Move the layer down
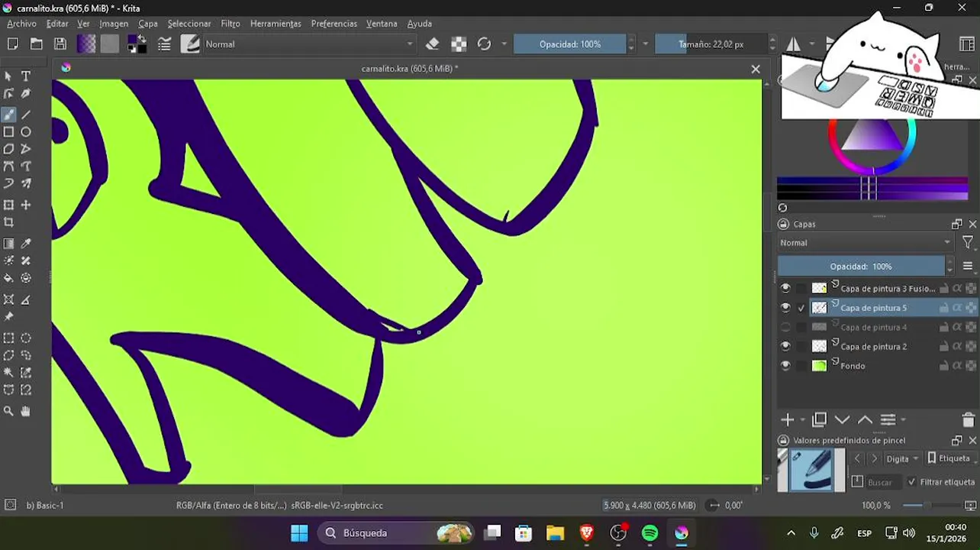Viewport: 980px width, 550px height. (x=843, y=420)
